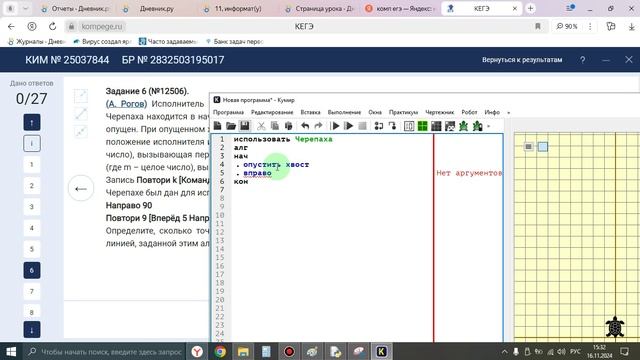Expand Kumir menu bar overflow arrow
Image resolution: width=640 pixels, height=360 pixels.
tap(509, 113)
